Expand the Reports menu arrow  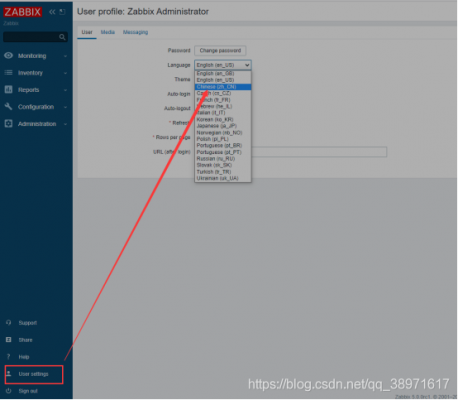[x=65, y=90]
